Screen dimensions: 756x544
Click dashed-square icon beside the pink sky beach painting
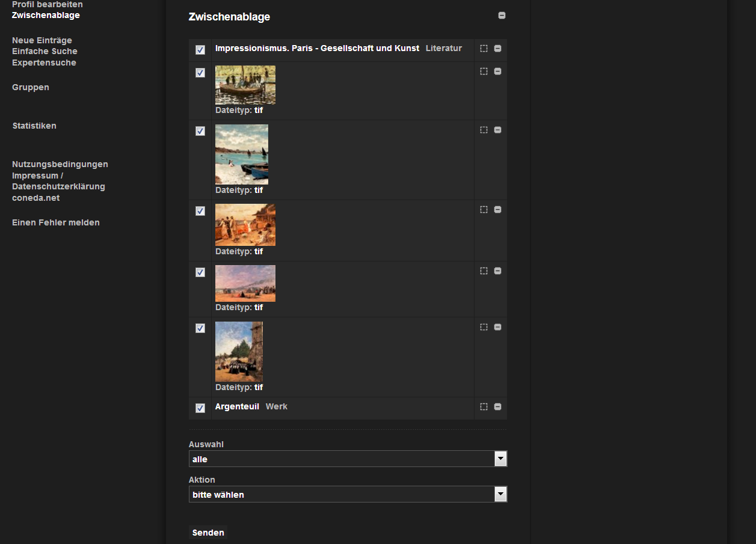click(484, 271)
